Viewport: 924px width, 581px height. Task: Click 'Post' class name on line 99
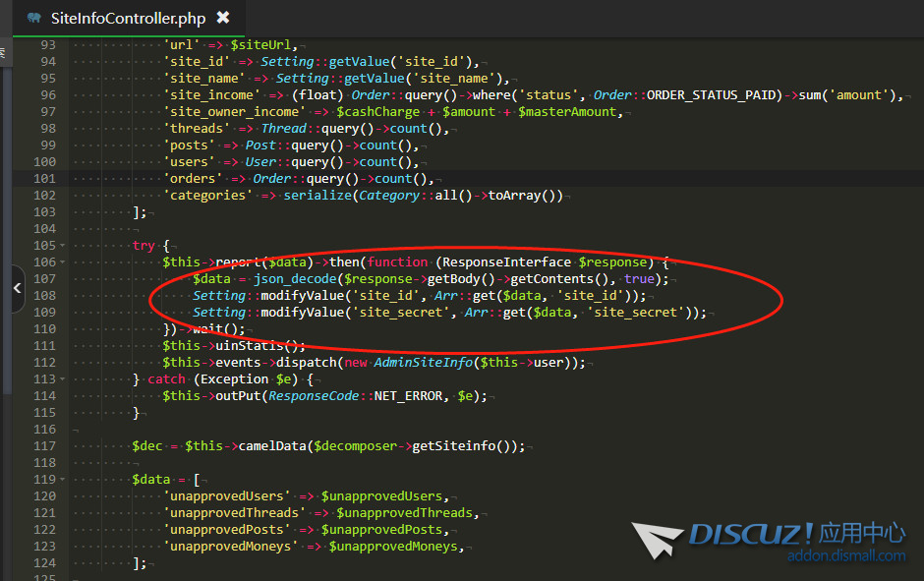(x=260, y=145)
